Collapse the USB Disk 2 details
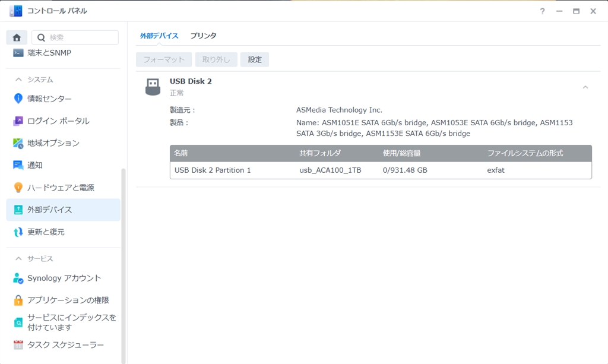The width and height of the screenshot is (608, 364). click(585, 86)
